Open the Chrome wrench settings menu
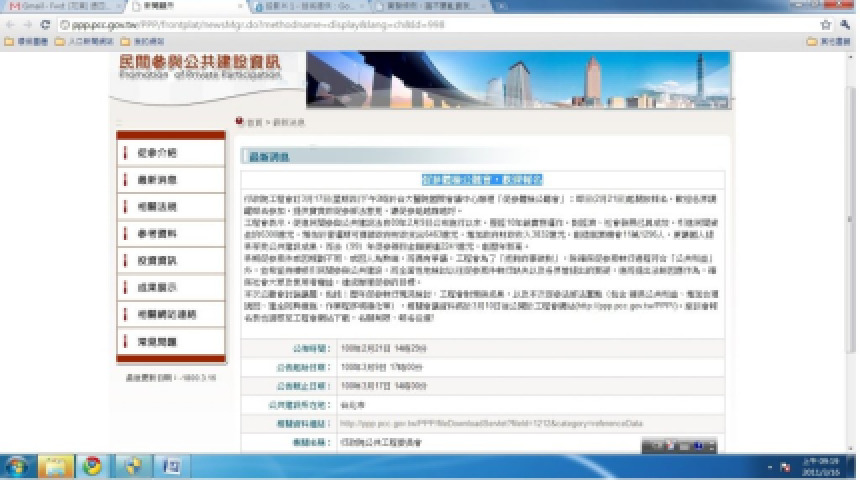Image resolution: width=860 pixels, height=480 pixels. click(845, 24)
